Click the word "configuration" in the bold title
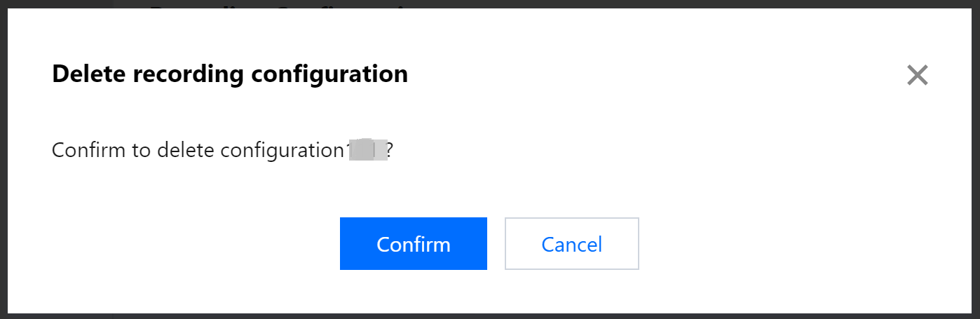The height and width of the screenshot is (319, 980). (x=328, y=74)
